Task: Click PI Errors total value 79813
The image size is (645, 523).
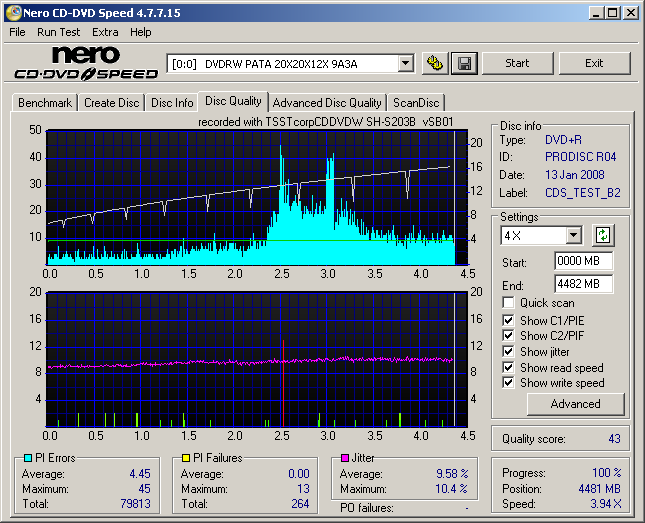Action: pyautogui.click(x=135, y=504)
